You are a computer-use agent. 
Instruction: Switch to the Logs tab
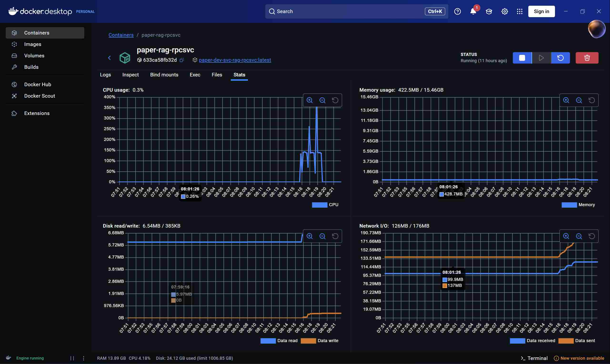(x=106, y=75)
